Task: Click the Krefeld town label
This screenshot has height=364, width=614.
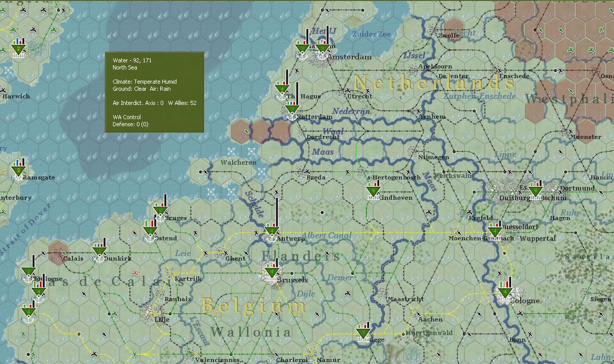Action: [x=481, y=218]
